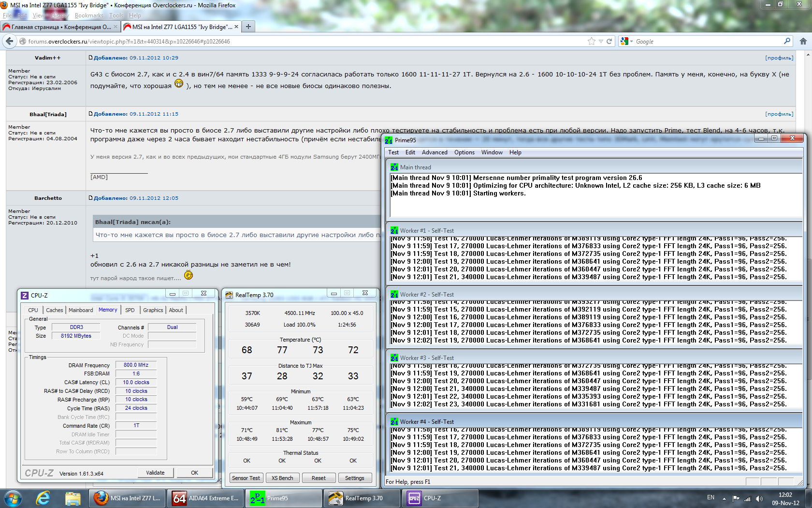The image size is (812, 508).
Task: Click the Firefox back arrow button
Action: point(10,42)
